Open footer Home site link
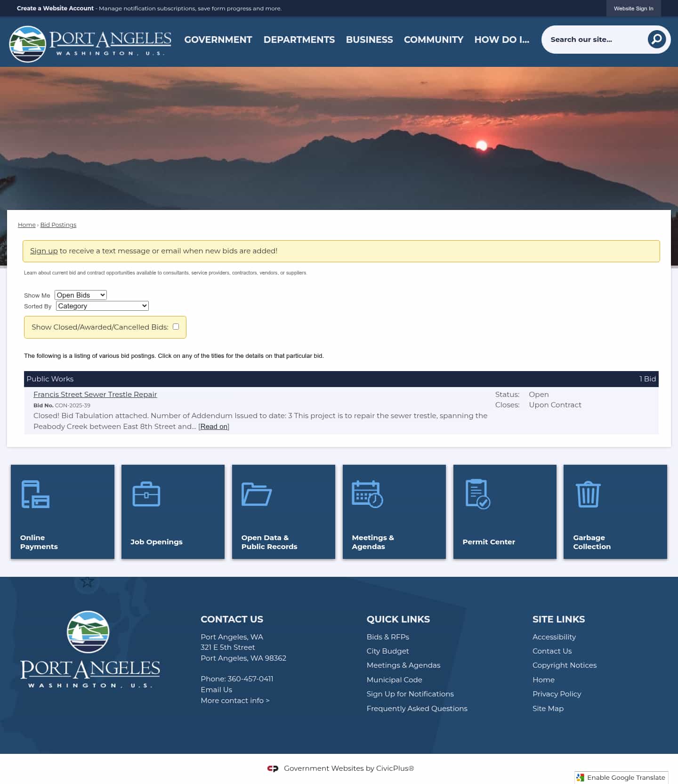This screenshot has height=784, width=678. click(x=543, y=680)
